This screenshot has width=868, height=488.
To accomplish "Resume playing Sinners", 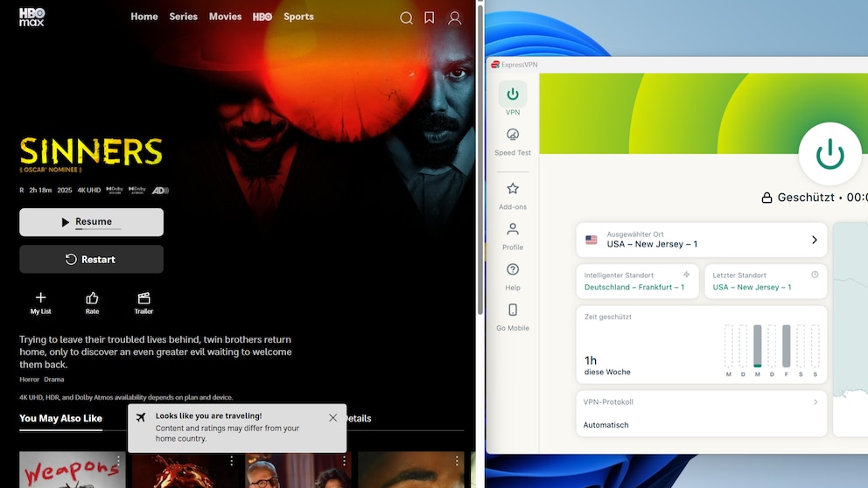I will [91, 222].
